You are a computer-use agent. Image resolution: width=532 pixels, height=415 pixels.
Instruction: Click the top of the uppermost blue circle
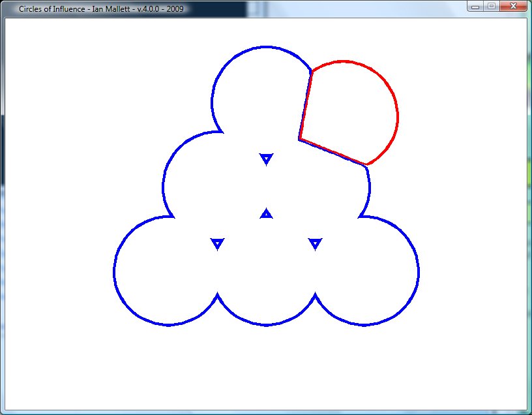(x=265, y=47)
